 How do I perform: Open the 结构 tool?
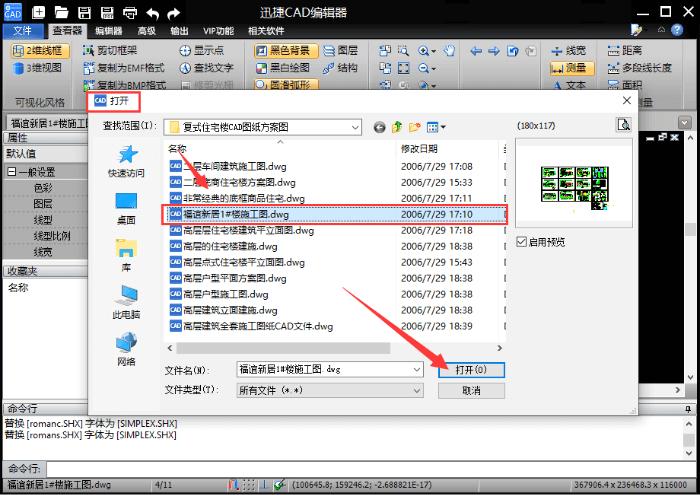click(341, 68)
